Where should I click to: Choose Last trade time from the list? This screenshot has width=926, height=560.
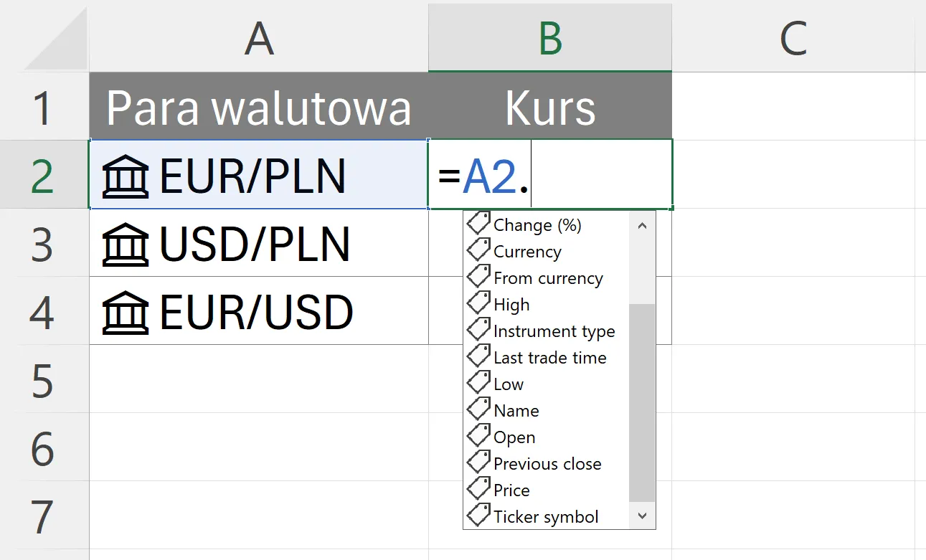tap(549, 358)
